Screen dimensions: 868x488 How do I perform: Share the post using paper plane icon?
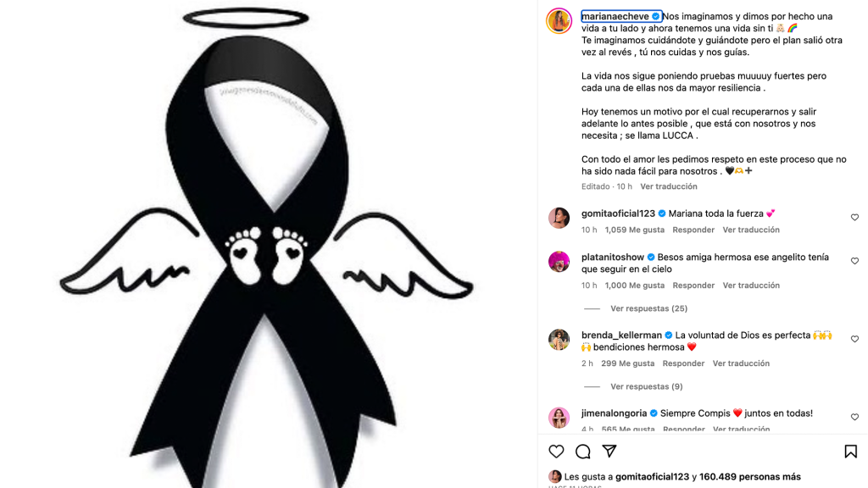(609, 452)
